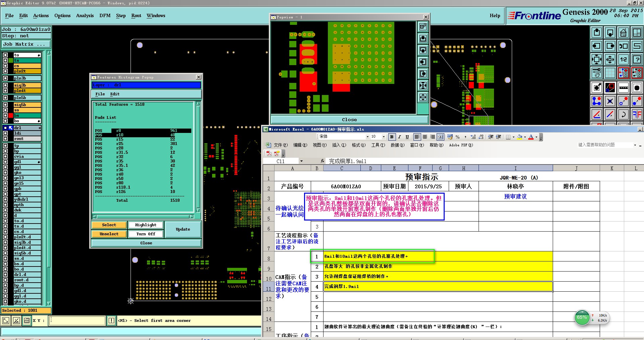Click the pan right view icon

pos(610,46)
